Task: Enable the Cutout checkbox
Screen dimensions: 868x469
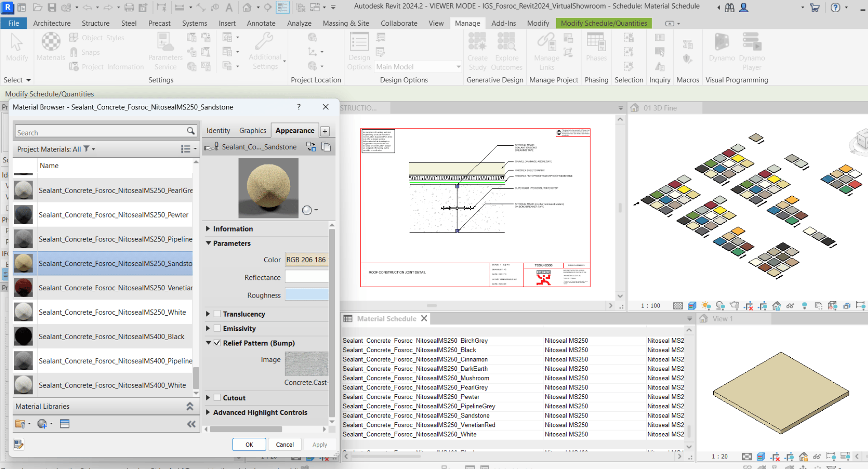Action: click(x=217, y=398)
